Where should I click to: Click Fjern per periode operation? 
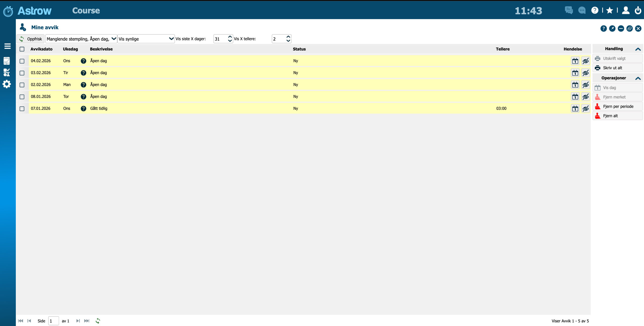pyautogui.click(x=618, y=107)
